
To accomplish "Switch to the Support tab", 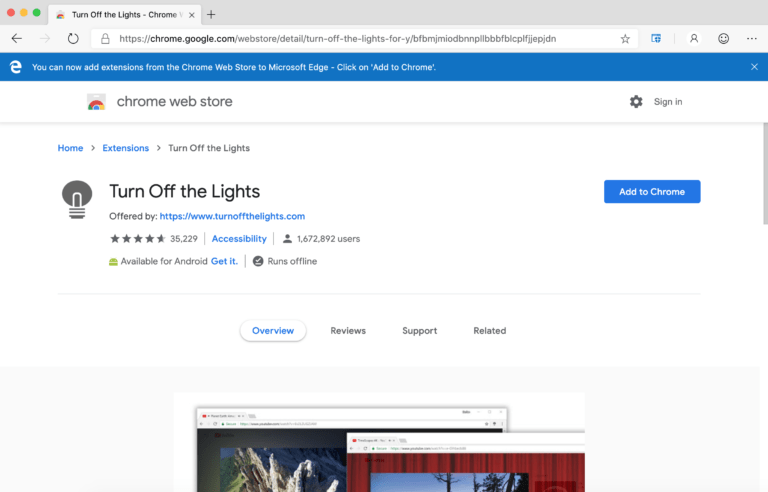I will (x=420, y=331).
